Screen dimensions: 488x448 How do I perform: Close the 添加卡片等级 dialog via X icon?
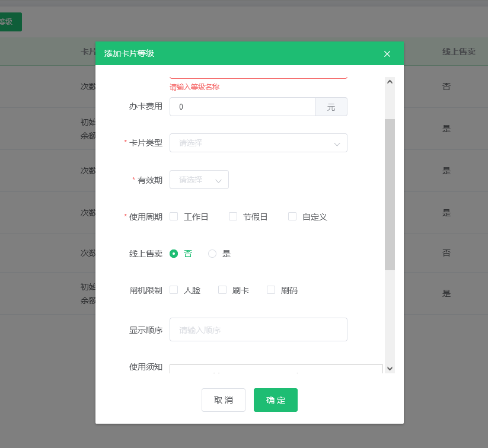[x=387, y=53]
